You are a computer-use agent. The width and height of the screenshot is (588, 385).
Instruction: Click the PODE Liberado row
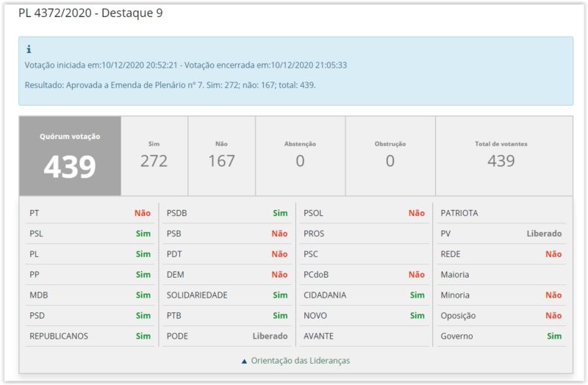[226, 336]
